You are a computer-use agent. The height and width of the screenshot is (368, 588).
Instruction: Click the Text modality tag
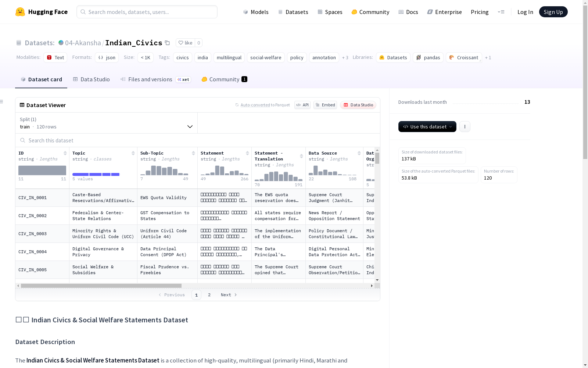click(55, 57)
